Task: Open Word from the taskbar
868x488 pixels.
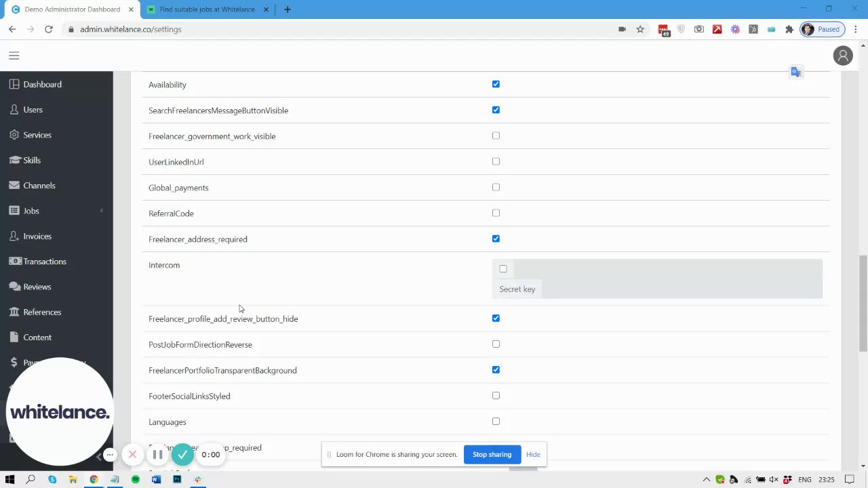Action: (x=156, y=479)
